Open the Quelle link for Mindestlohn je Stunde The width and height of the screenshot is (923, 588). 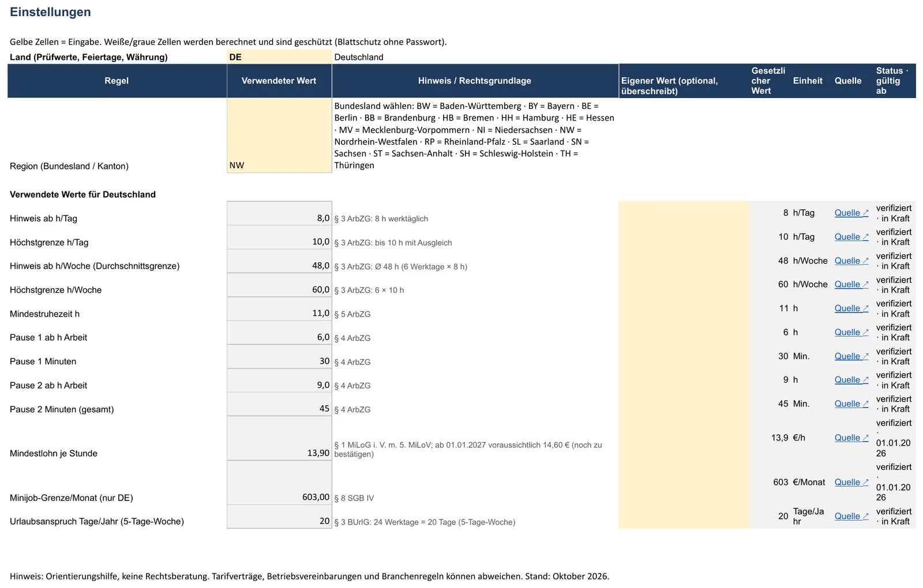point(851,438)
